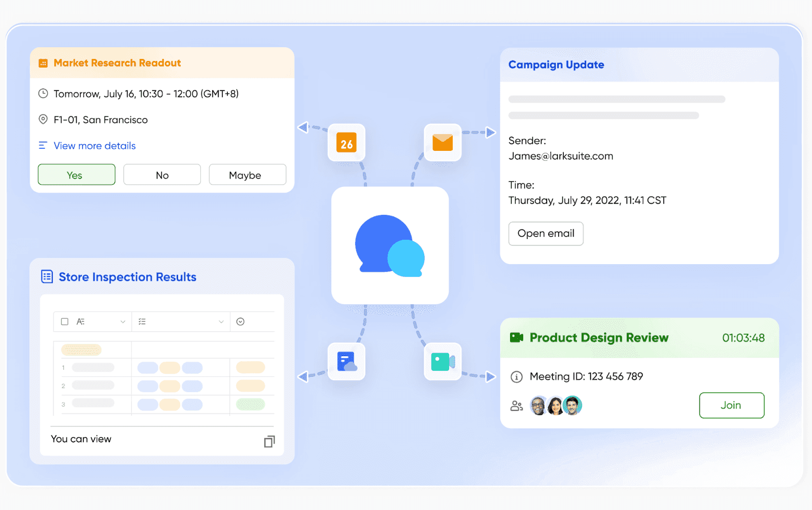Click the Campaign Update header
Viewport: 812px width, 510px height.
click(x=556, y=65)
